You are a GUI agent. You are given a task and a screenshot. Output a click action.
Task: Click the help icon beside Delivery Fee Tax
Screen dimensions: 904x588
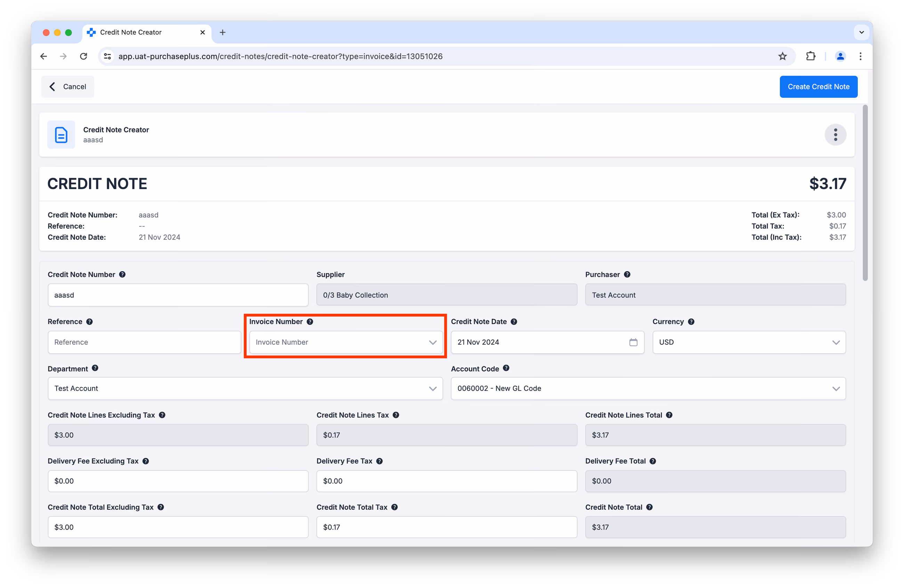tap(379, 461)
